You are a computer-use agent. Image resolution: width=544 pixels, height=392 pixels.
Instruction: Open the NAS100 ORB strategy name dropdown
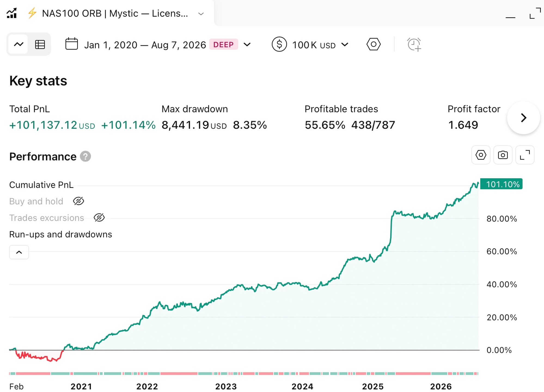click(201, 14)
